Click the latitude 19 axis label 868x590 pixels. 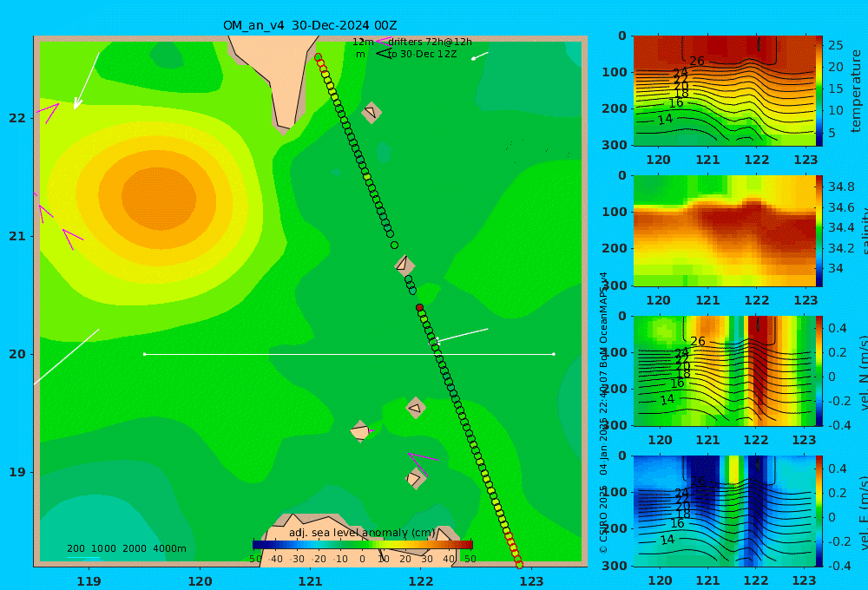point(17,472)
